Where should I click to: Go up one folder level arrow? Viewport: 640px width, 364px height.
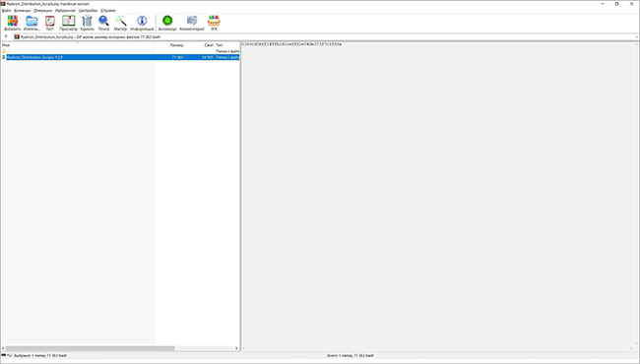6,36
